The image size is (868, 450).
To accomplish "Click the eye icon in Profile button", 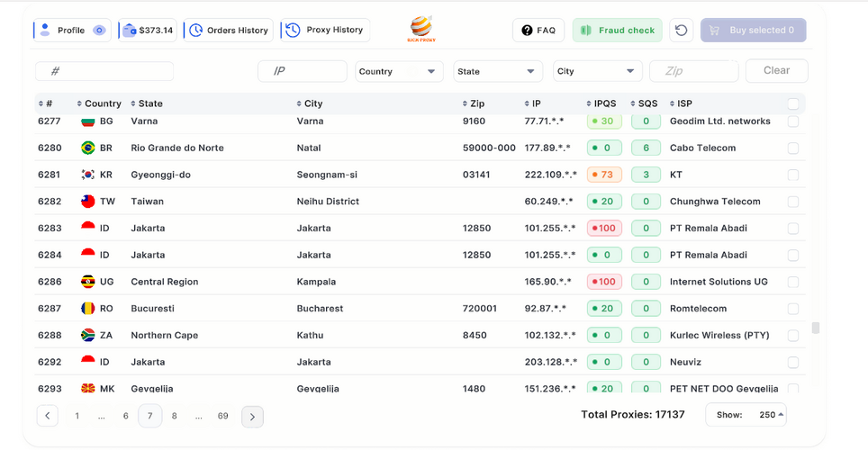I will click(99, 31).
